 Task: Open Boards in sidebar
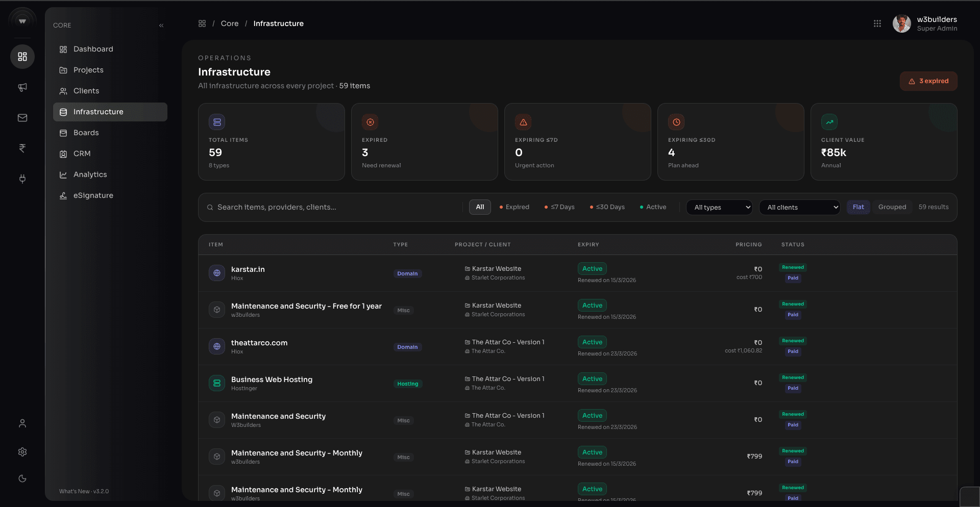(x=110, y=133)
